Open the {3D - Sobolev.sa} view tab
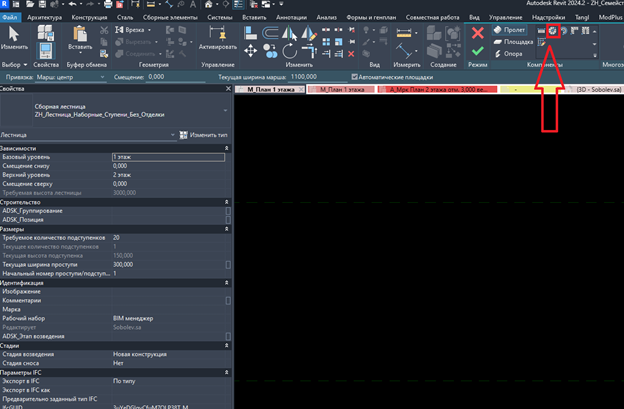This screenshot has width=624, height=409. point(599,90)
